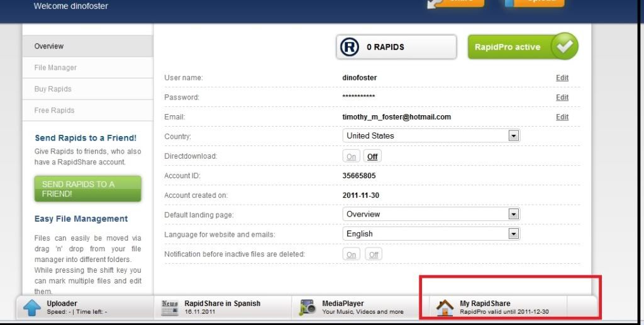Image resolution: width=644 pixels, height=325 pixels.
Task: Open RapidShare in Spanish news tab
Action: (x=223, y=307)
